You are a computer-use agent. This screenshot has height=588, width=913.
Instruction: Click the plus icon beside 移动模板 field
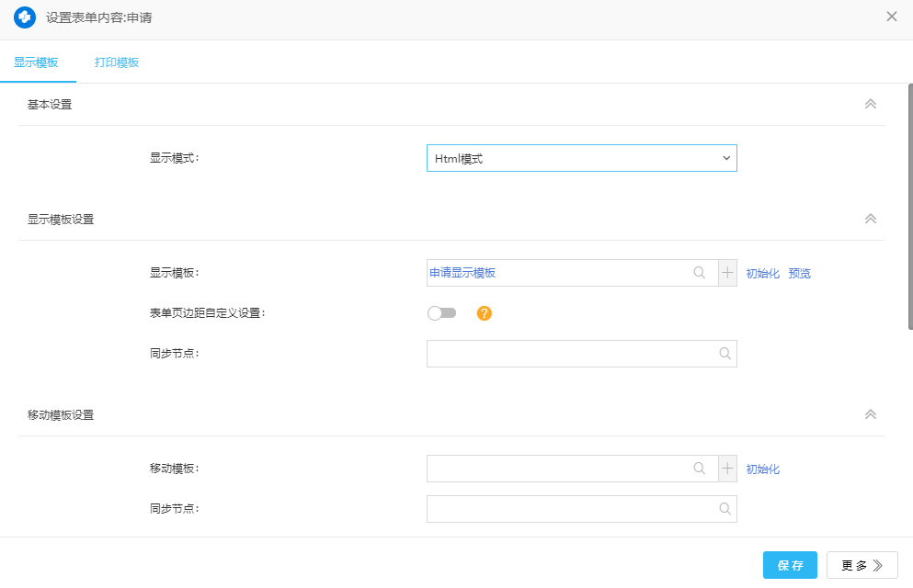tap(726, 469)
